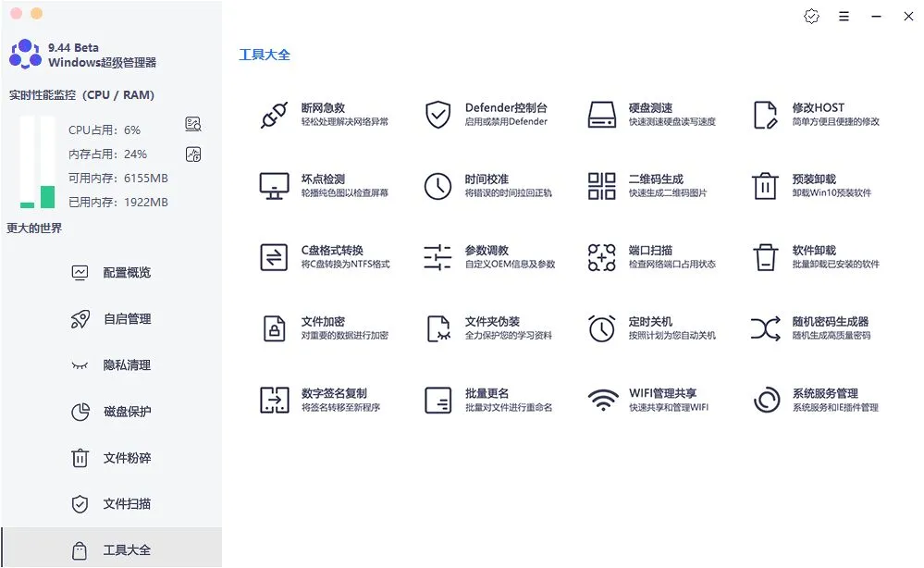Launch 随机密码生成器 shuffle icon

point(765,328)
